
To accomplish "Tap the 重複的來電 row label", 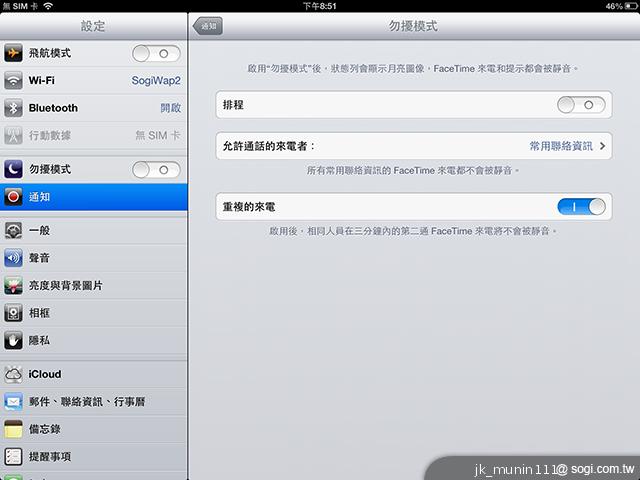I will click(249, 207).
